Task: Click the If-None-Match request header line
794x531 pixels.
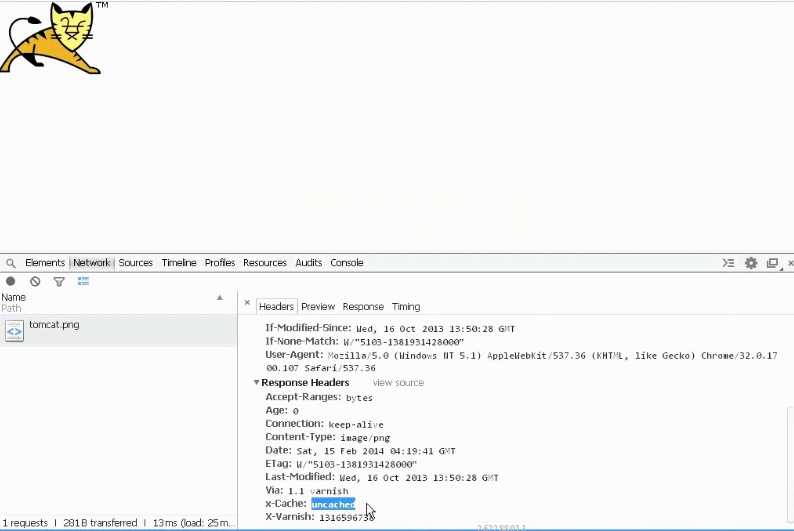Action: (x=364, y=342)
